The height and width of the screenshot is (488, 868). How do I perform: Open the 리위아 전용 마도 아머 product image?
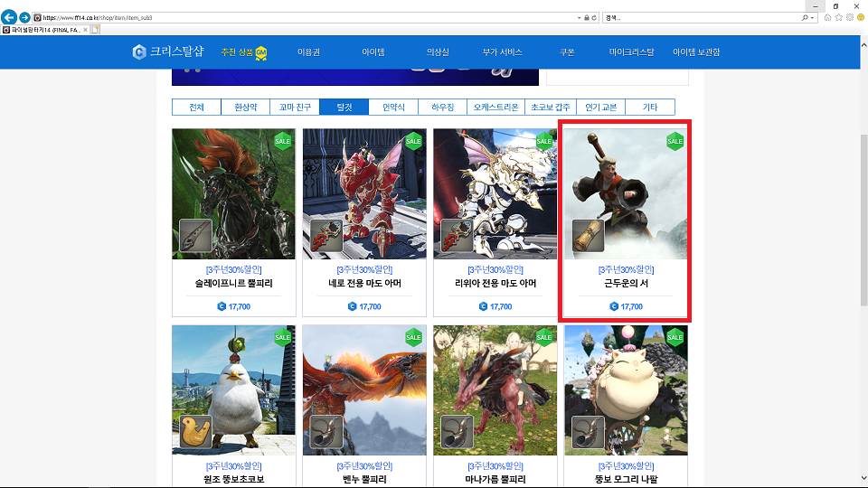495,193
